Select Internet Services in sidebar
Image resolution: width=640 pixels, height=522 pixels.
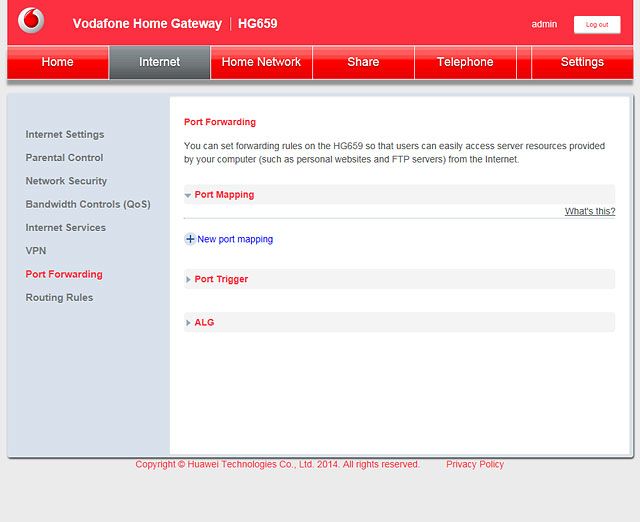coord(66,227)
